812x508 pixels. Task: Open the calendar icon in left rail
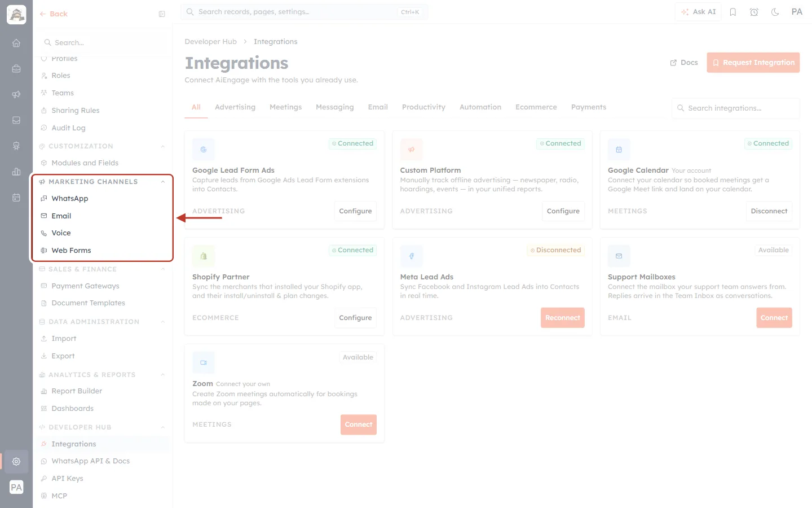[x=16, y=198]
